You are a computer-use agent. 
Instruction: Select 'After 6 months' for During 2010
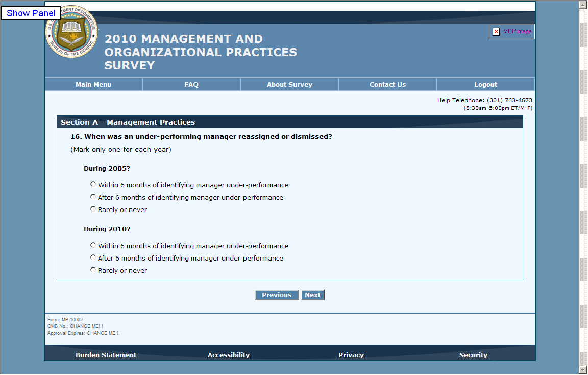93,257
